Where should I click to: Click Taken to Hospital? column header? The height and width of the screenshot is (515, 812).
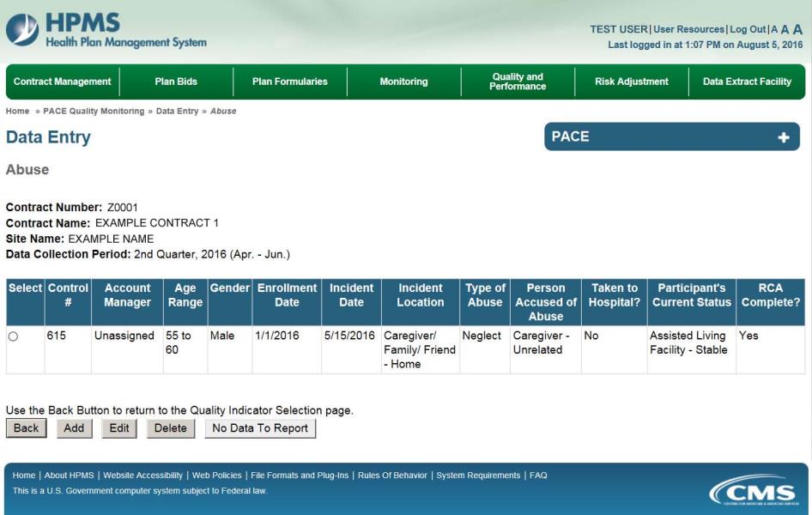tap(615, 302)
